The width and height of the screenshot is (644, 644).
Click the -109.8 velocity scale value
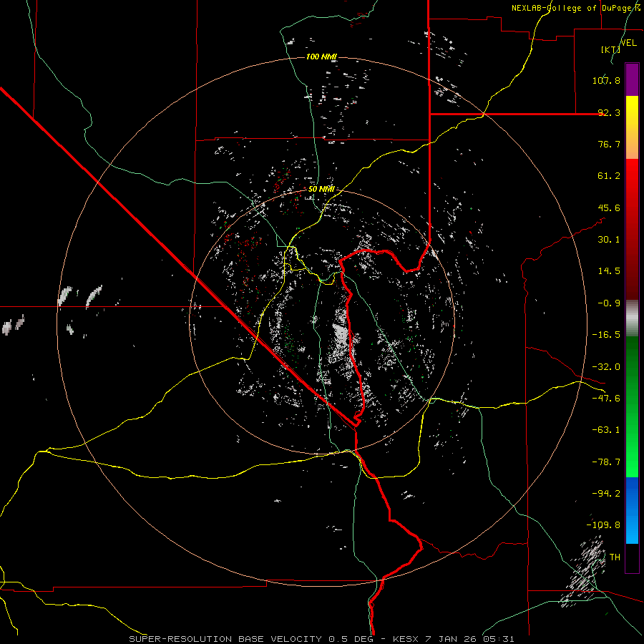[603, 525]
